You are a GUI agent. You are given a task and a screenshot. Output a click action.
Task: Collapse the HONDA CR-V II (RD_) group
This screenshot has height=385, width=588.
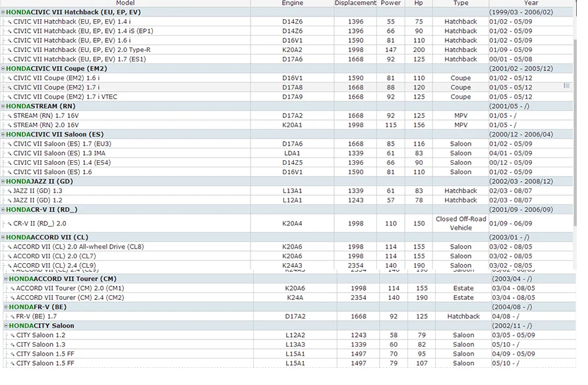coord(3,210)
